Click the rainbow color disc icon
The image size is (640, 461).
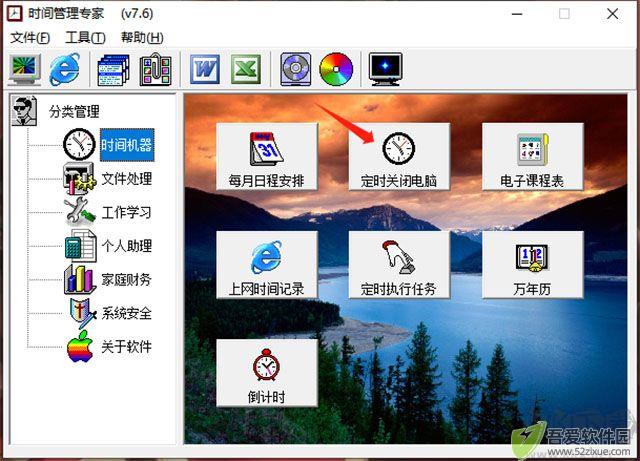coord(336,69)
